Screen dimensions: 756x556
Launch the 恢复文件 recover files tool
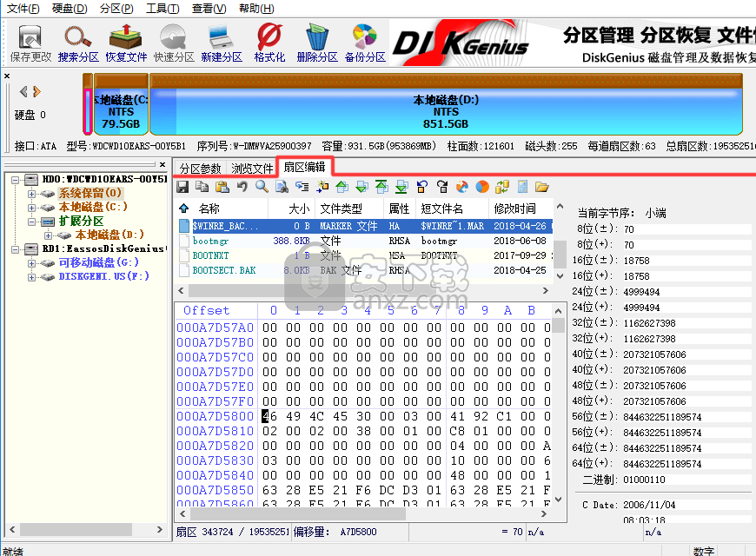click(126, 43)
